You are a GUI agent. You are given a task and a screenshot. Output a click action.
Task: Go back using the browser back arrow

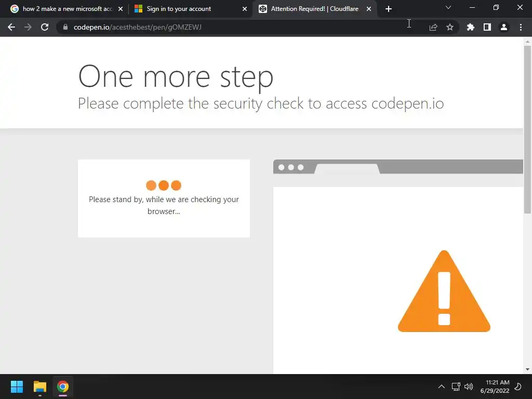tap(11, 27)
